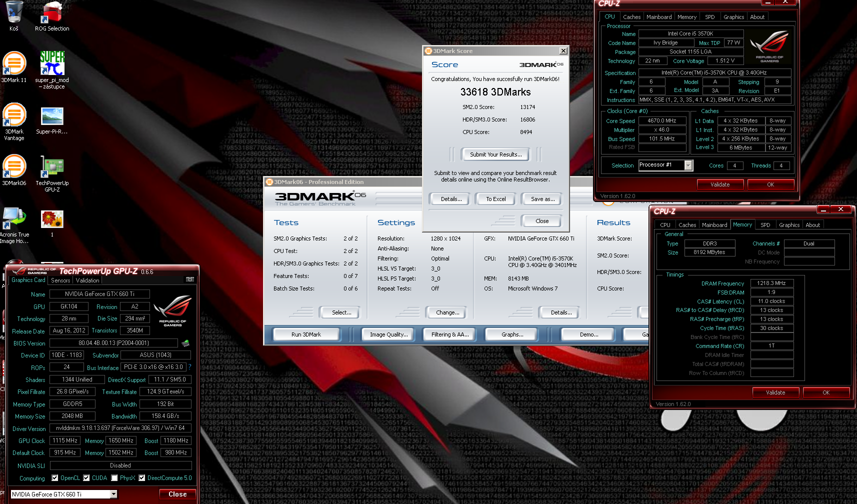The width and height of the screenshot is (857, 504).
Task: Open Acronis True Image Home icon
Action: (x=14, y=225)
